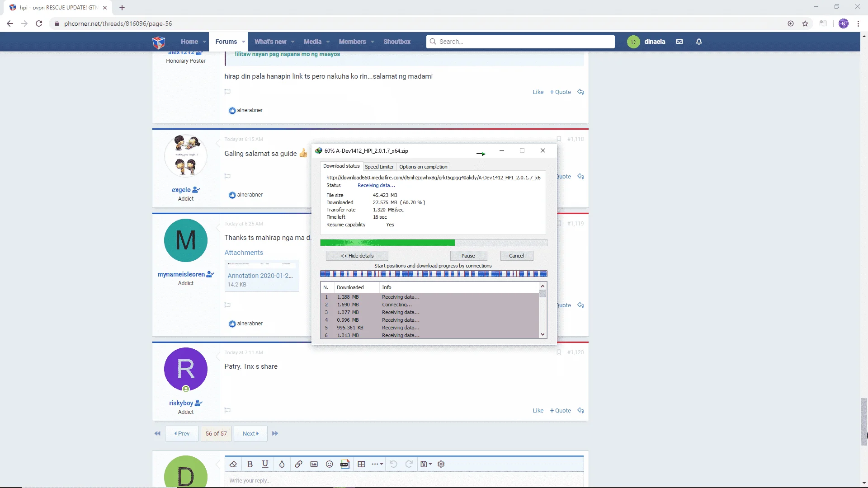Open the Chrome three-dot menu
Screen dimensions: 868x488
[858, 23]
